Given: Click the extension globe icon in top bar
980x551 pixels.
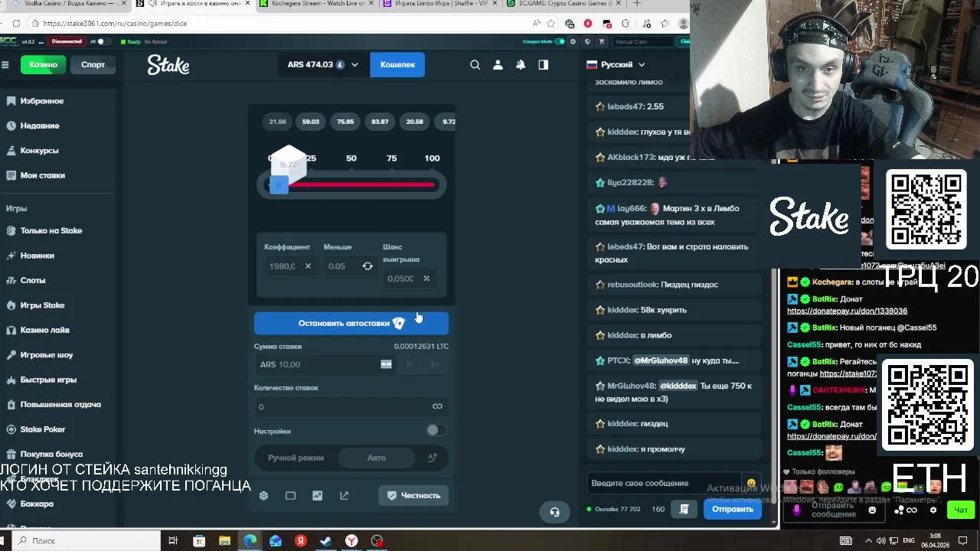Looking at the screenshot, I should coord(586,41).
